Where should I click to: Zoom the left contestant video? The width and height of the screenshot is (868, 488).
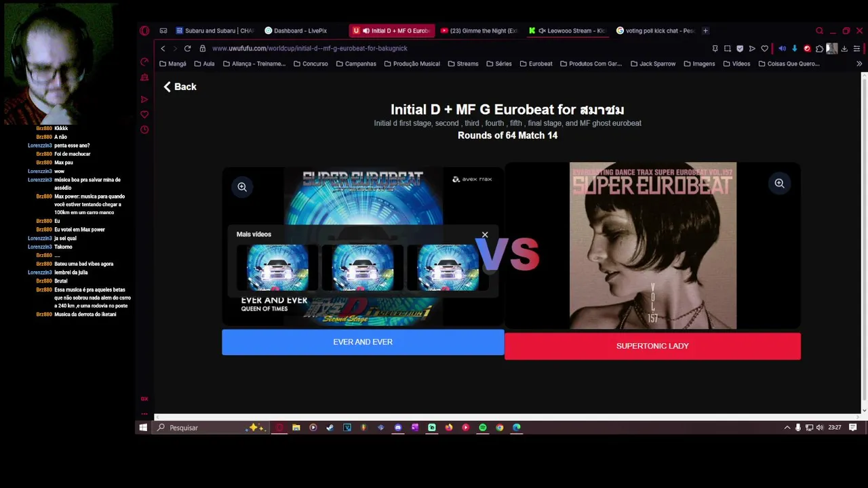click(242, 186)
